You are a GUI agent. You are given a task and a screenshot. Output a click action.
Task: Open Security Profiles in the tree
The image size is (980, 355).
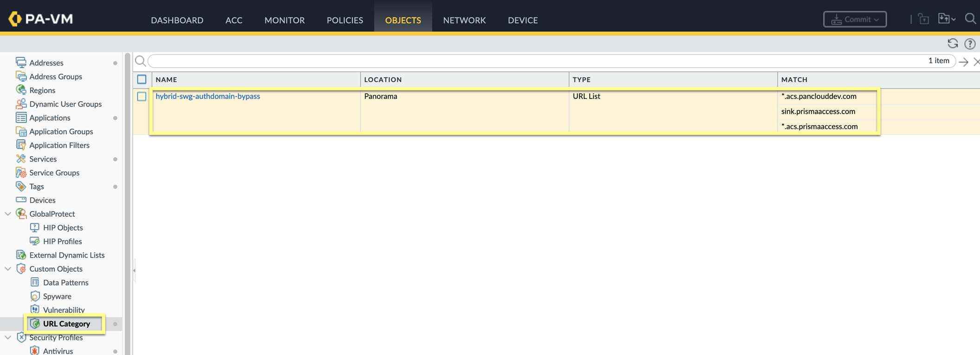point(56,337)
